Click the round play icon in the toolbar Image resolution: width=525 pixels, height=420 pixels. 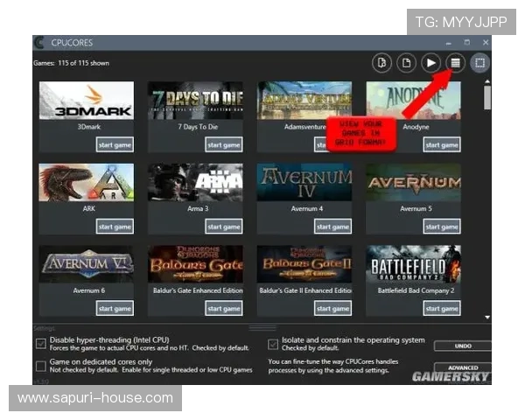pyautogui.click(x=430, y=63)
